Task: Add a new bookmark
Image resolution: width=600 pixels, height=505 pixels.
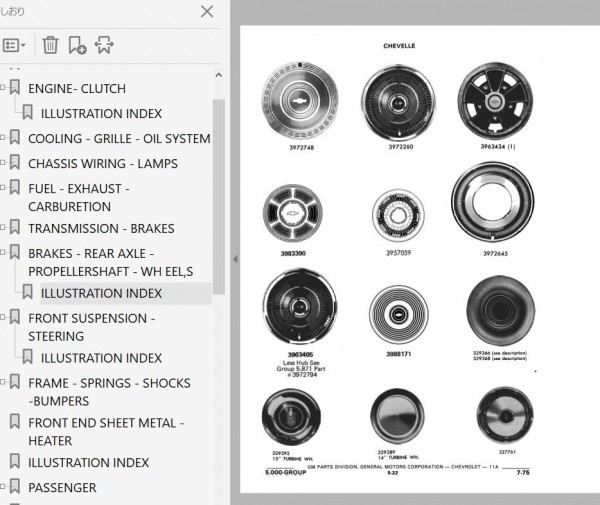Action: 77,45
